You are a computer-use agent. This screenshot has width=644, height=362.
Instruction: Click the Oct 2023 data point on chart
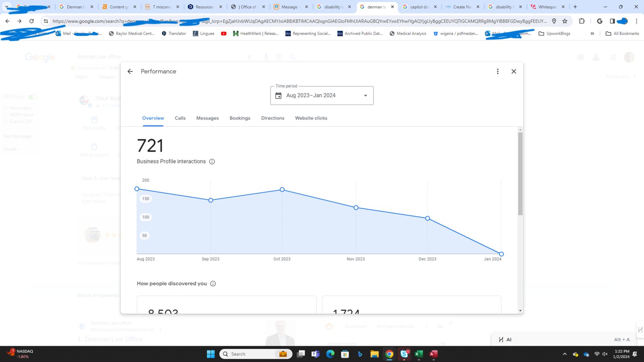pyautogui.click(x=282, y=189)
